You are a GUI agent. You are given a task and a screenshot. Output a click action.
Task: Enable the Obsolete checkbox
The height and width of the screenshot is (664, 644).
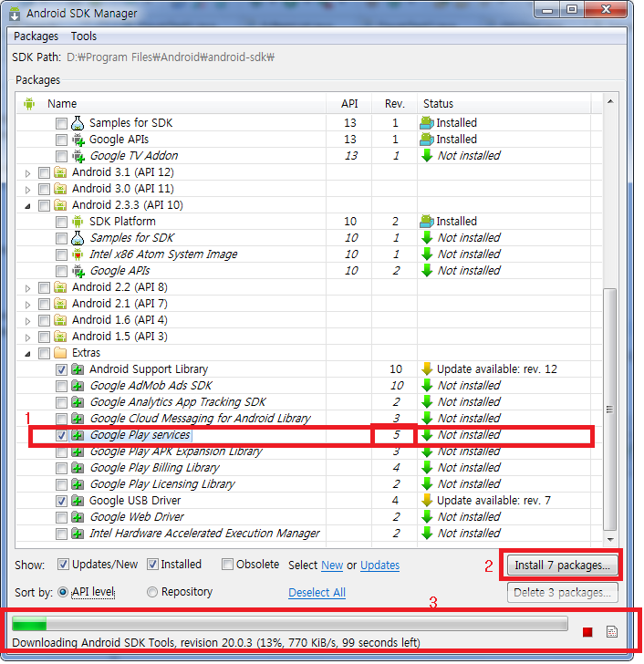pyautogui.click(x=227, y=565)
